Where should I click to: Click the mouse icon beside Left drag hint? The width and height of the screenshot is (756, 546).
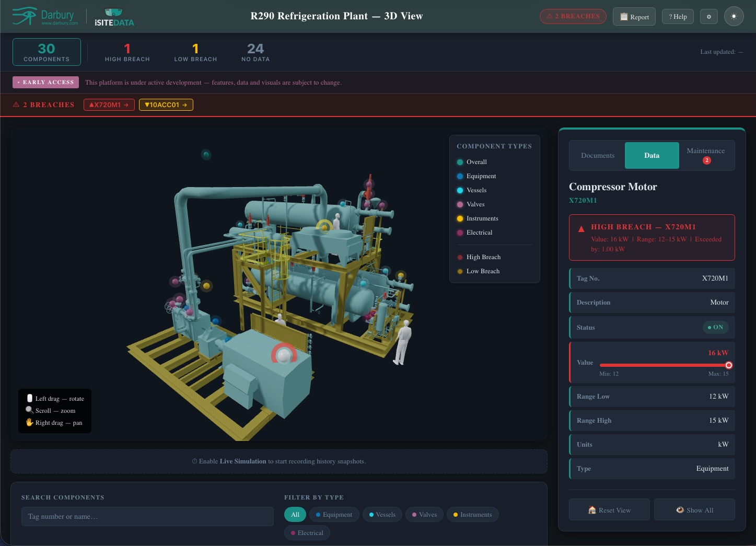click(30, 398)
